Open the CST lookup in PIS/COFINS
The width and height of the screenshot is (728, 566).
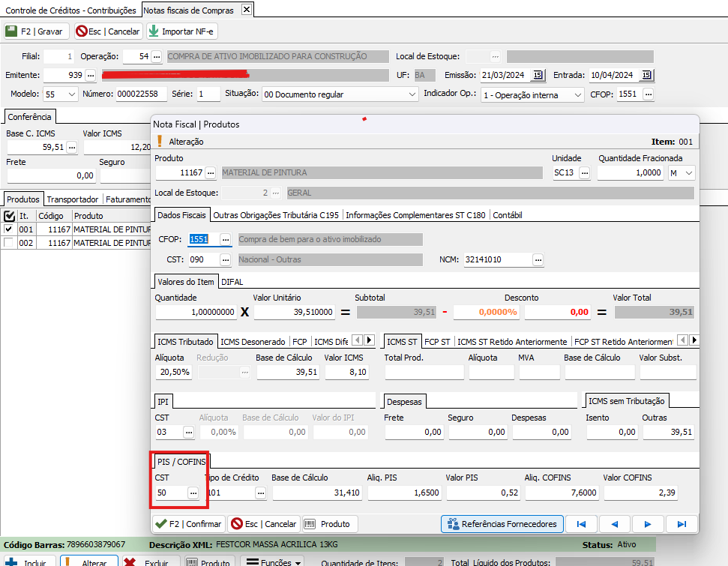pos(193,493)
